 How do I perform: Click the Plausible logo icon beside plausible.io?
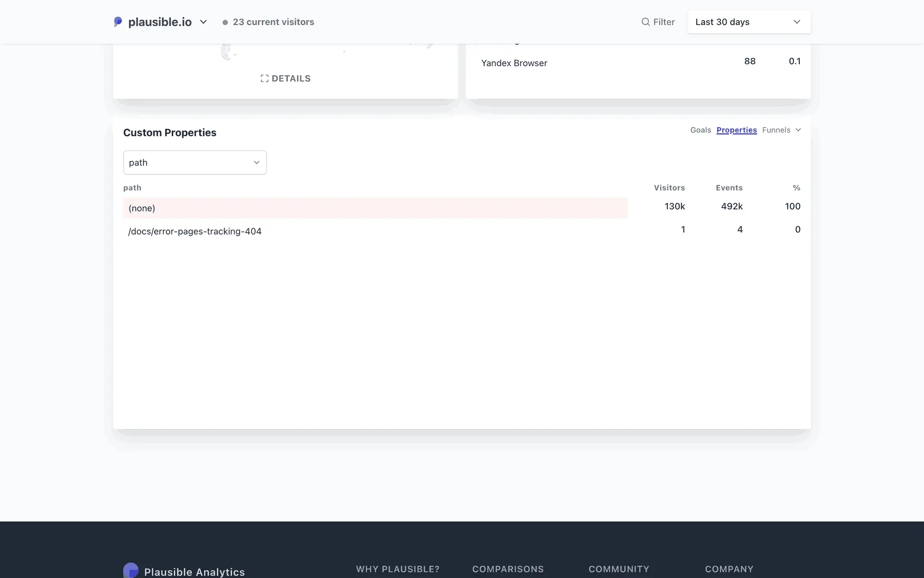[118, 22]
